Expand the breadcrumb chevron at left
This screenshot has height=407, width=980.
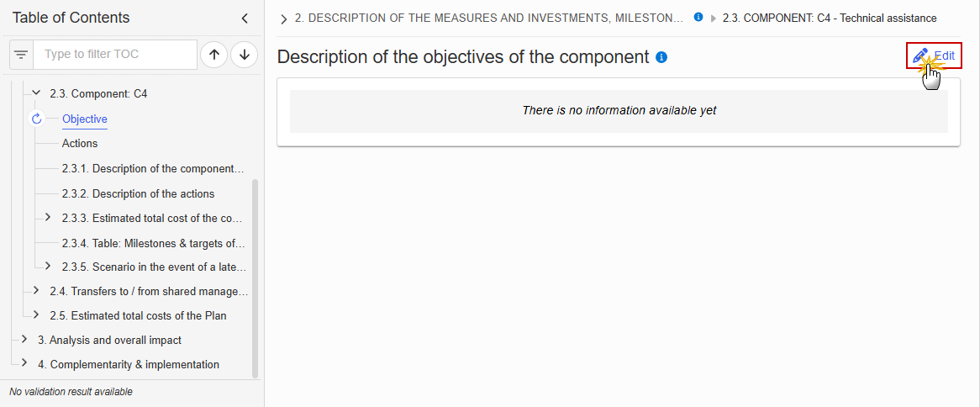(x=284, y=19)
